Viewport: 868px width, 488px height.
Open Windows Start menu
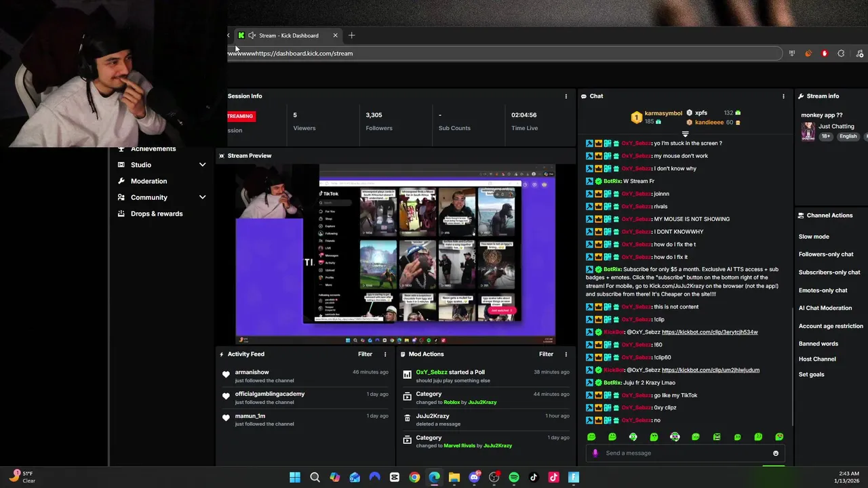[295, 477]
